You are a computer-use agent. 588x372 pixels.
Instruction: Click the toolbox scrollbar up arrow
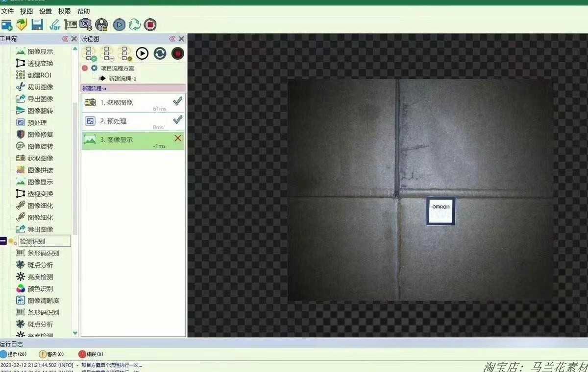click(75, 49)
